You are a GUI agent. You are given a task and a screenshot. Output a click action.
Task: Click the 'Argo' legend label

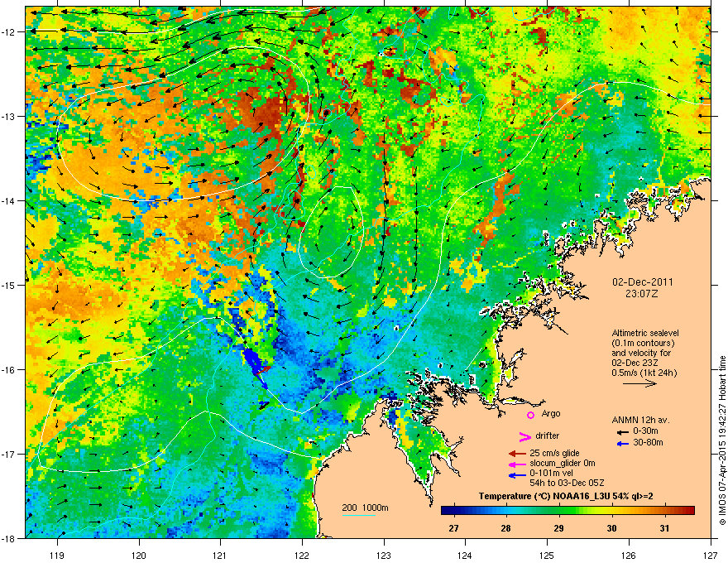click(551, 413)
